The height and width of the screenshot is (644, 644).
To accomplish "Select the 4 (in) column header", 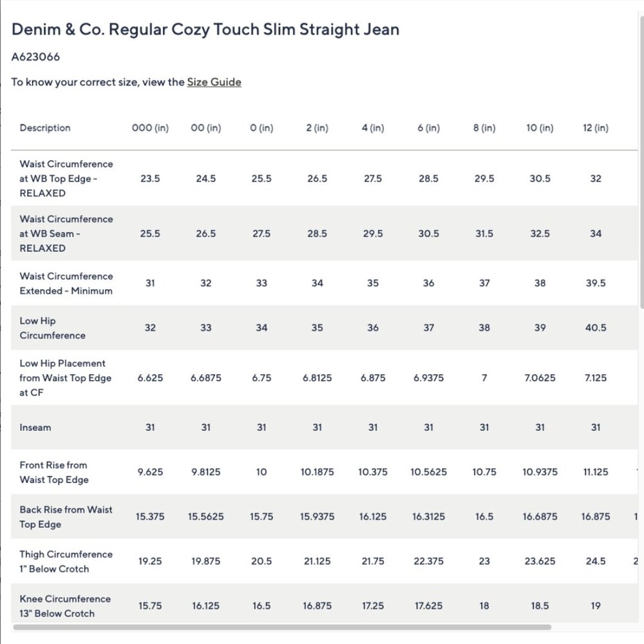I will [373, 128].
